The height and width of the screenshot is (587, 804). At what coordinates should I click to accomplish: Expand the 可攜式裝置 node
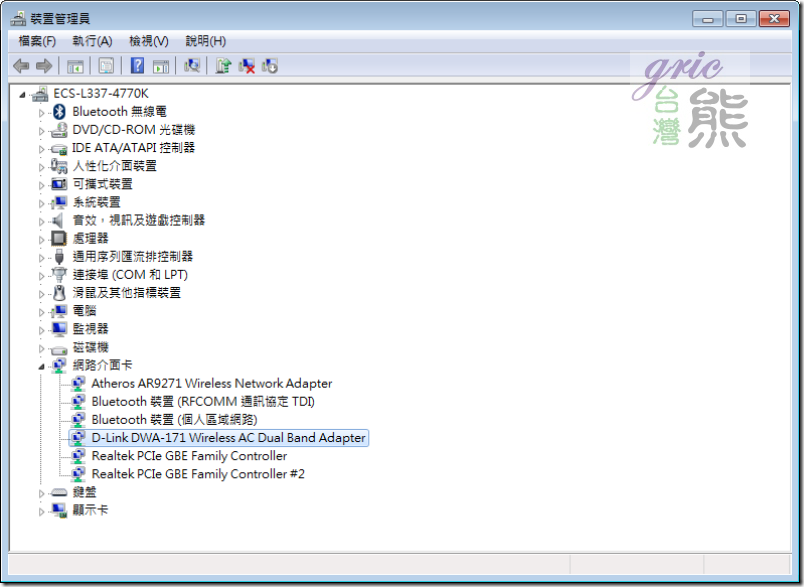(42, 185)
